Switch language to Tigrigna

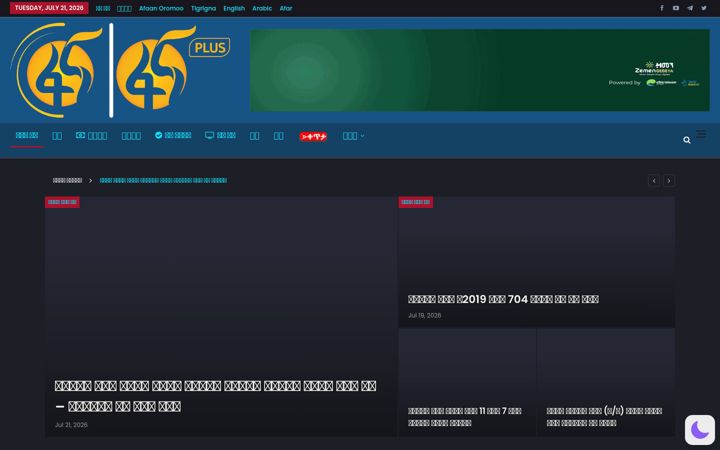(x=203, y=8)
